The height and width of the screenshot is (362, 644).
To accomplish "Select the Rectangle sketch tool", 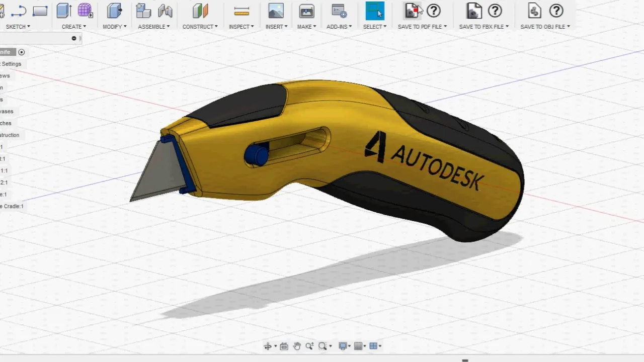I will coord(40,11).
